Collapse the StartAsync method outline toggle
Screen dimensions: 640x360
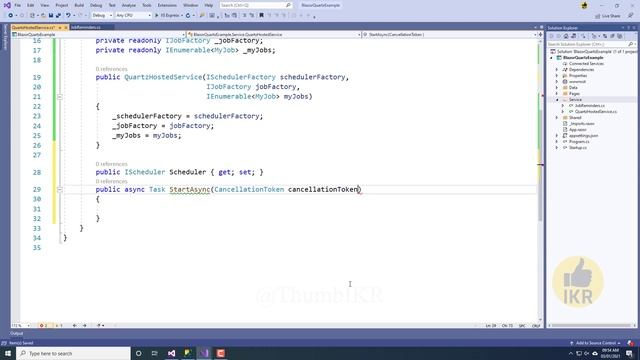60,189
